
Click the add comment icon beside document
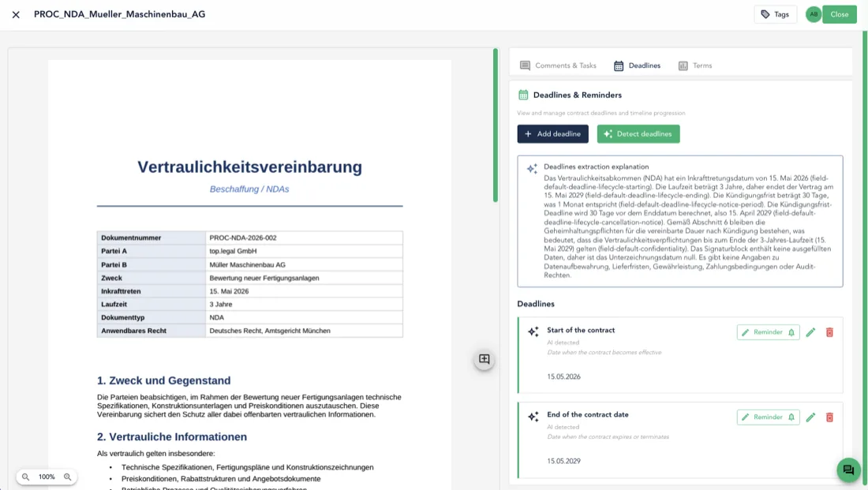tap(484, 359)
